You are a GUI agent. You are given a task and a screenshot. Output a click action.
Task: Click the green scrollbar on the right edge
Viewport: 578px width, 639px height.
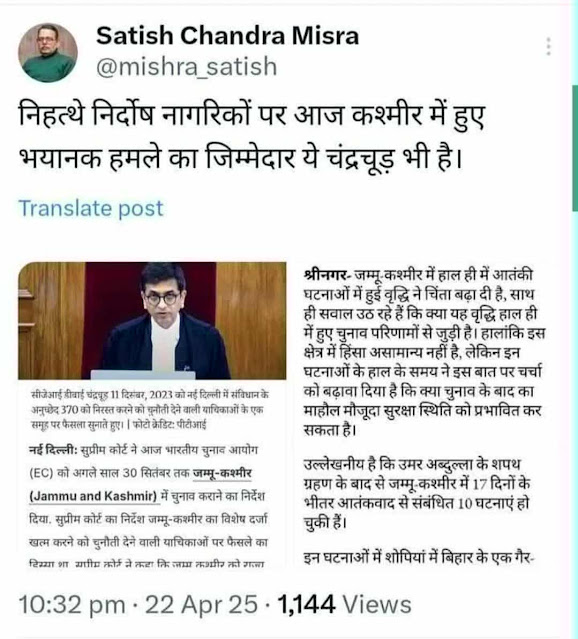point(575,148)
